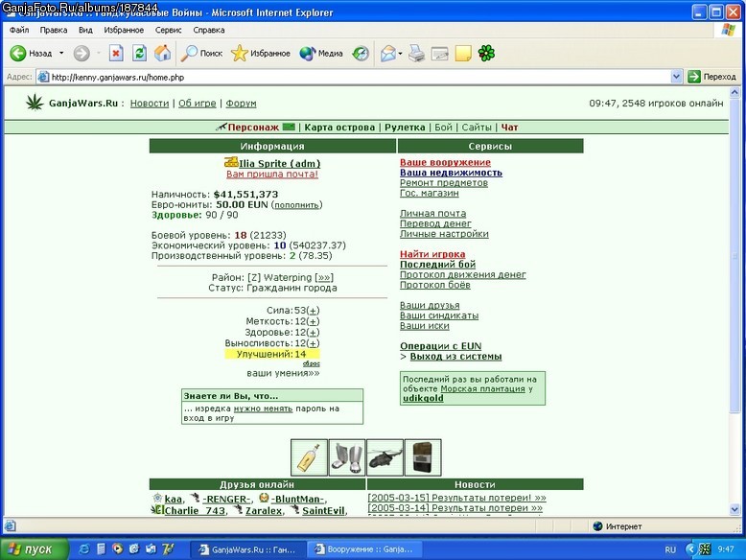Open the Рулетка section
The width and height of the screenshot is (746, 560).
(x=405, y=127)
